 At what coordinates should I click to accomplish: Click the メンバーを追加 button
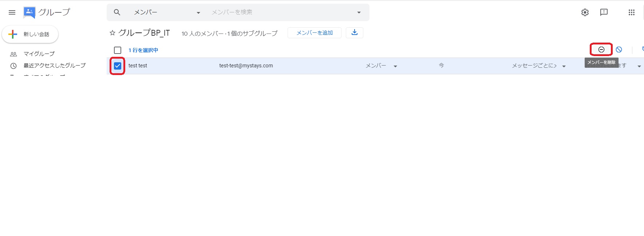click(x=314, y=33)
